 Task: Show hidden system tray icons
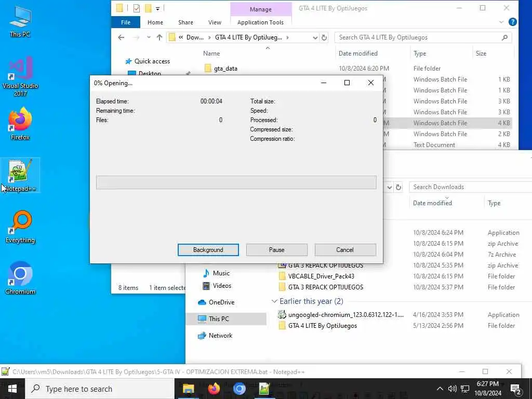point(440,389)
